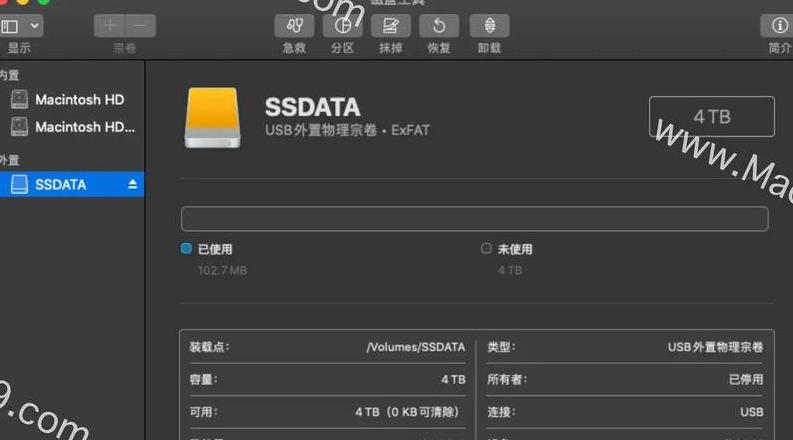Click the Macintosh HD disk icon
The width and height of the screenshot is (793, 440).
pos(19,99)
